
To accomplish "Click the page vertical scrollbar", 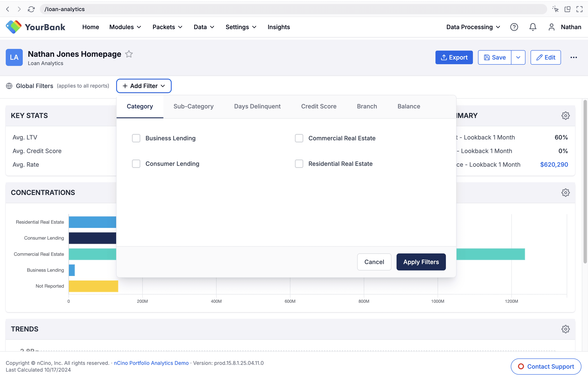I will tap(585, 182).
